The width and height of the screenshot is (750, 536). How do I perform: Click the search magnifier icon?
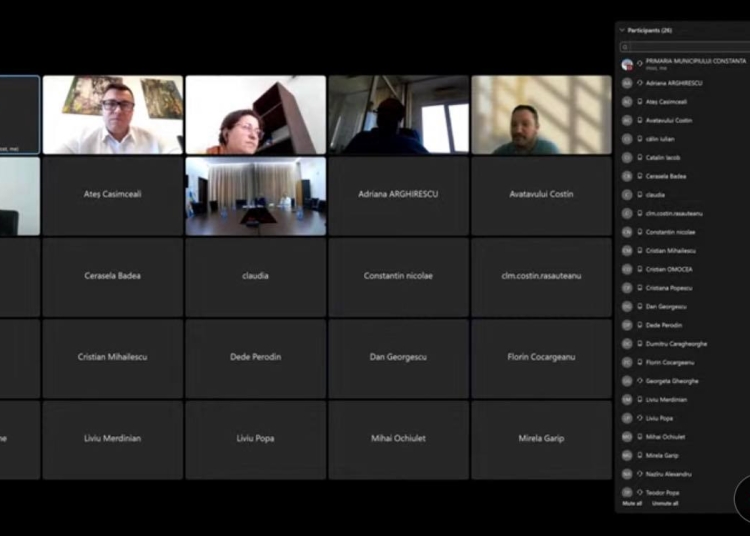coord(625,47)
